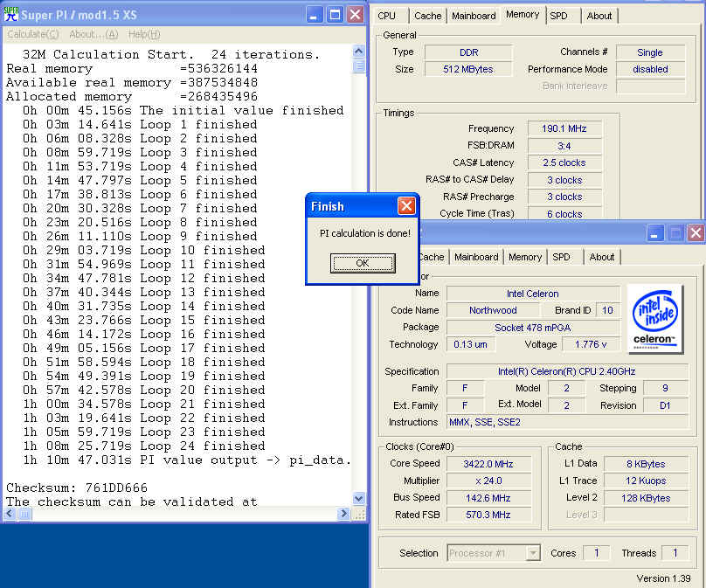Close the lower CPU-Z window
This screenshot has width=706, height=588.
(x=696, y=232)
